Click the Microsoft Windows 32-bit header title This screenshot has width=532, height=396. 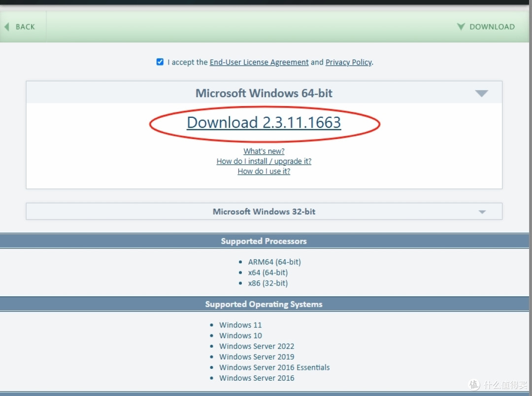point(264,212)
